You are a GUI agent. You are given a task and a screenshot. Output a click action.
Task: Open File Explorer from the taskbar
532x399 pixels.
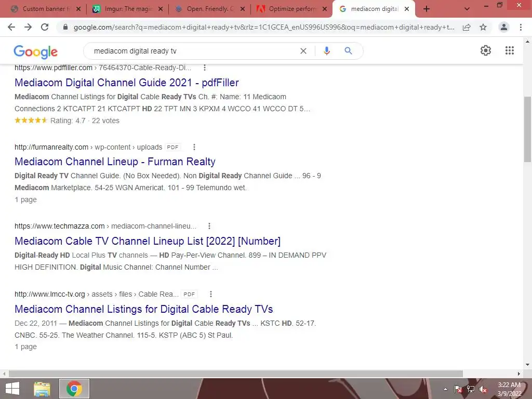[42, 389]
